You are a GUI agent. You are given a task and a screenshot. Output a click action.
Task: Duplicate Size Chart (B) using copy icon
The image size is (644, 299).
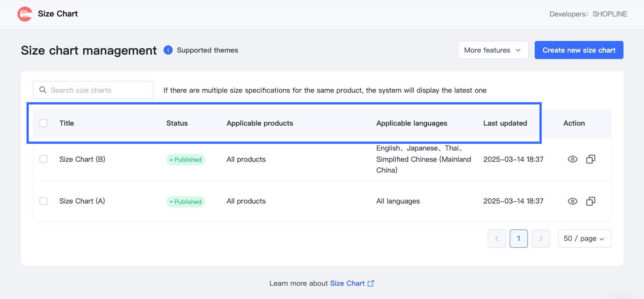click(591, 159)
